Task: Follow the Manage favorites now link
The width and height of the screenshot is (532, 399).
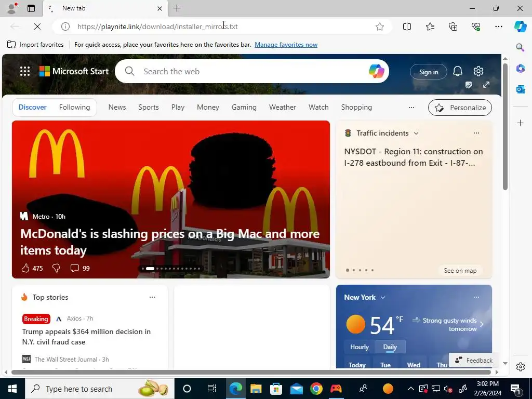Action: point(286,45)
